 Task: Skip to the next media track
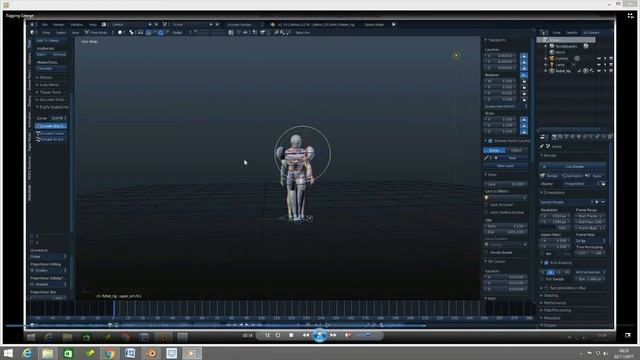pyautogui.click(x=333, y=336)
